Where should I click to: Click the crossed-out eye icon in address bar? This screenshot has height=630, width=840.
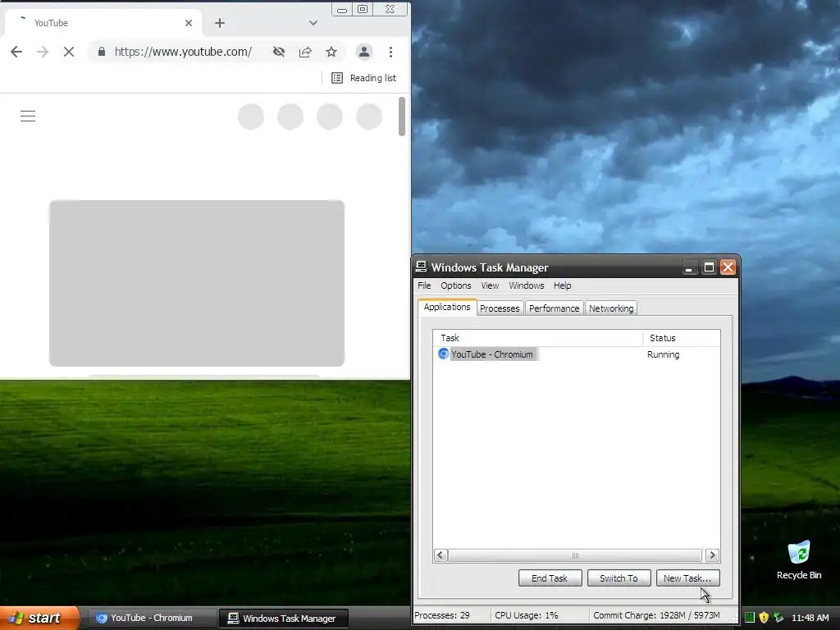279,52
